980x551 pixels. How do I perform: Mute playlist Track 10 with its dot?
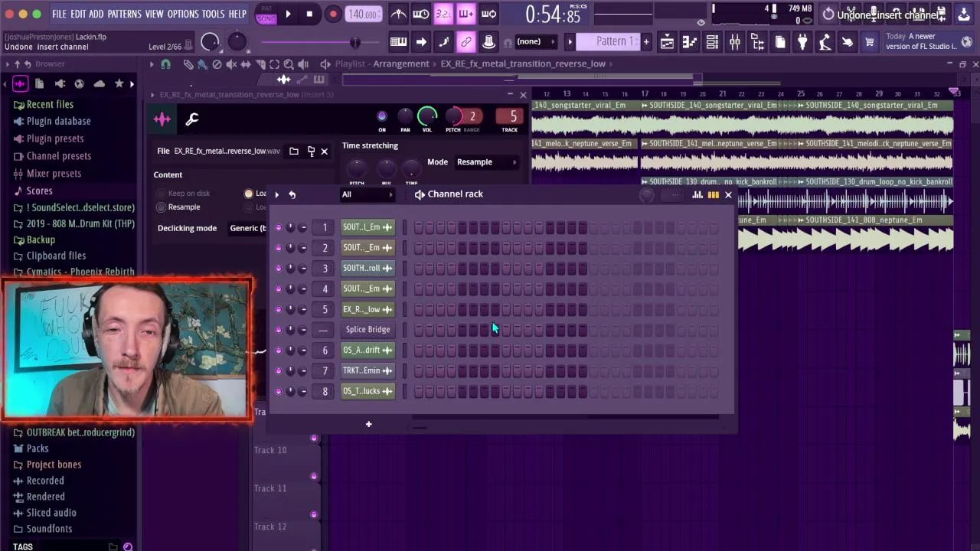[x=313, y=439]
